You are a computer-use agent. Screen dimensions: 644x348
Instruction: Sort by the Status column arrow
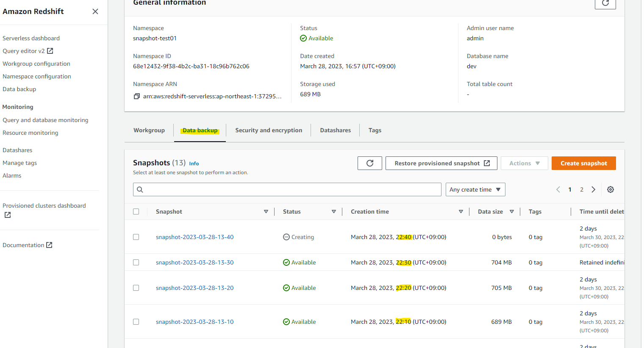coord(334,212)
